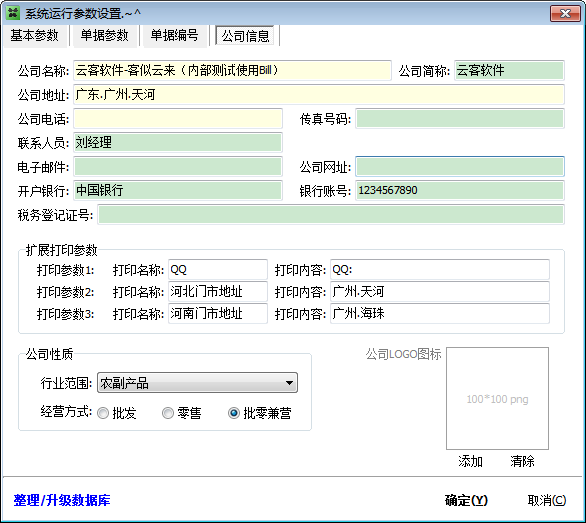The image size is (586, 523).
Task: Switch to the 基本参数 tab
Action: pyautogui.click(x=35, y=36)
